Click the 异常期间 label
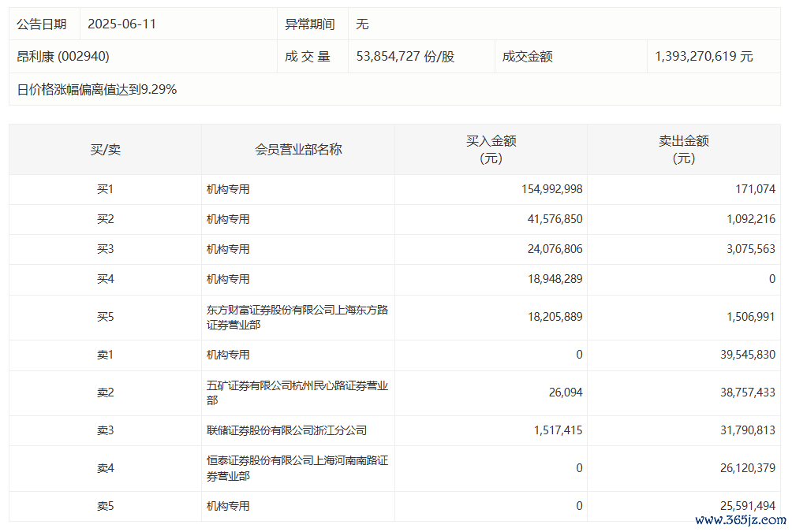The image size is (792, 532). pyautogui.click(x=310, y=24)
